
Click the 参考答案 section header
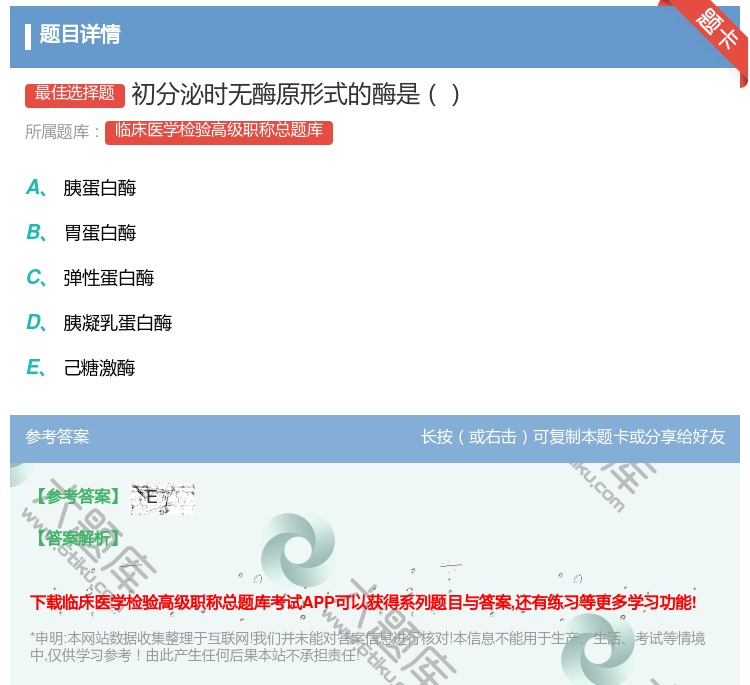click(x=57, y=437)
